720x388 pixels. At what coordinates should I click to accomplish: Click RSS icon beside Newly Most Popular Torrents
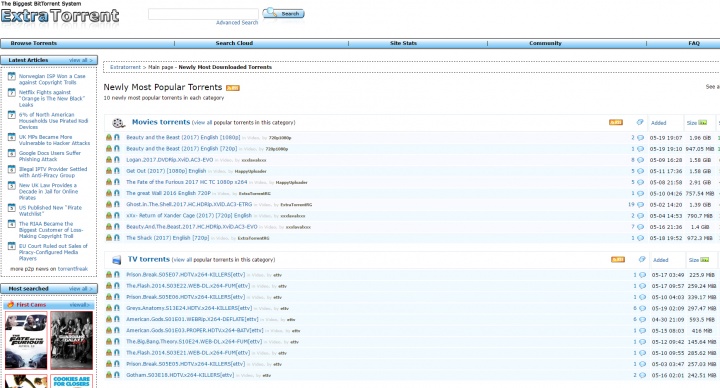pos(233,88)
